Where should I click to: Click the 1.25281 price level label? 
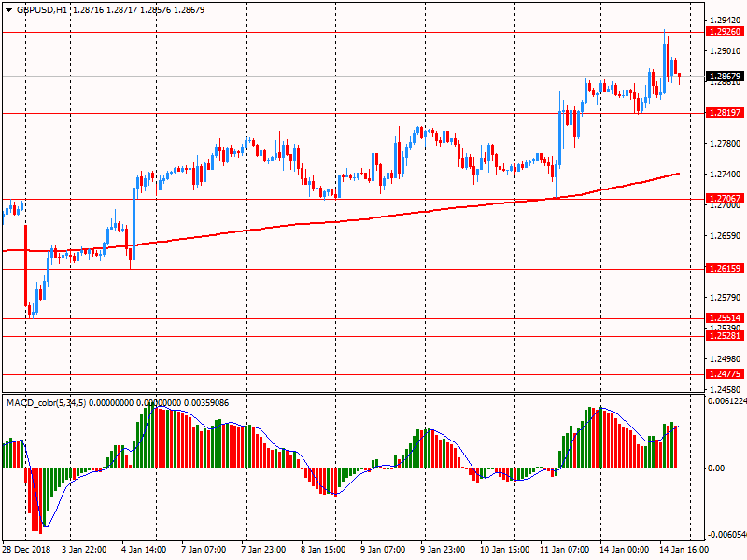coord(725,336)
